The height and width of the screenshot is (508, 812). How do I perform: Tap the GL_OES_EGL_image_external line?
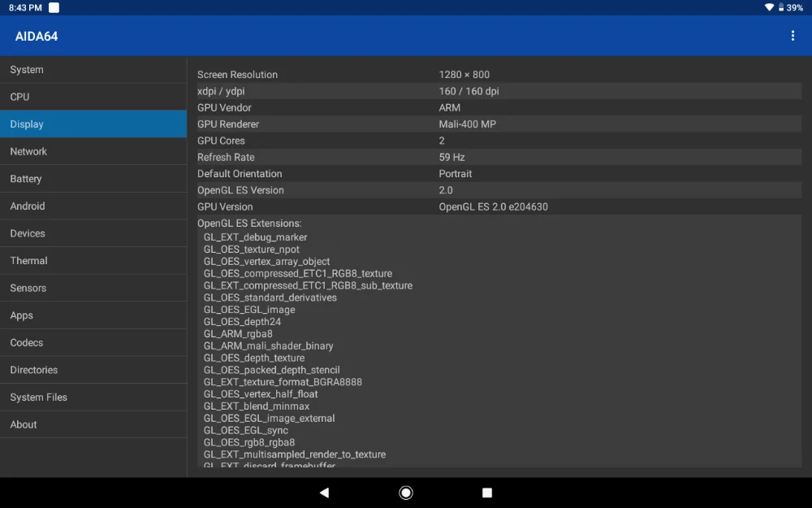point(269,419)
